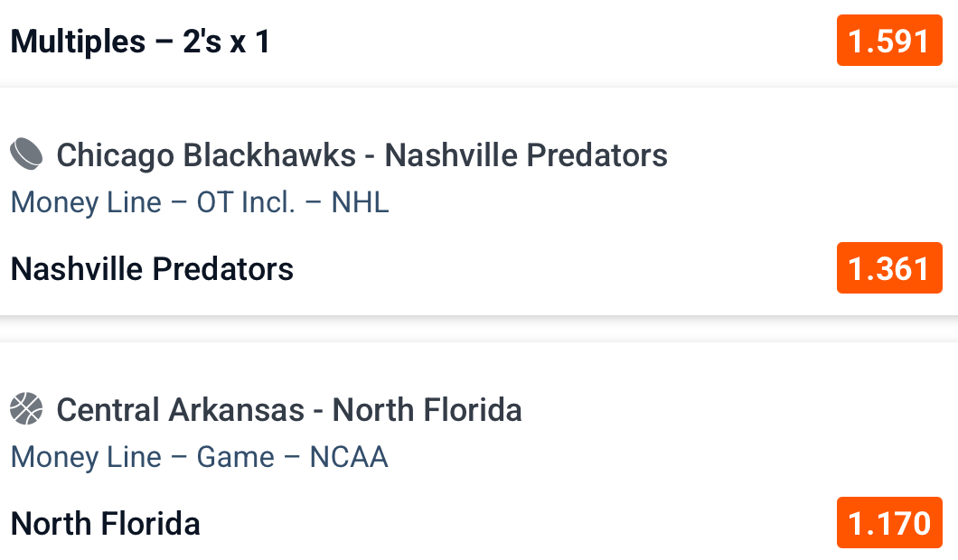Screen dimensions: 958x560
Task: Open the Central Arkansas - North Florida match
Action: coord(289,410)
